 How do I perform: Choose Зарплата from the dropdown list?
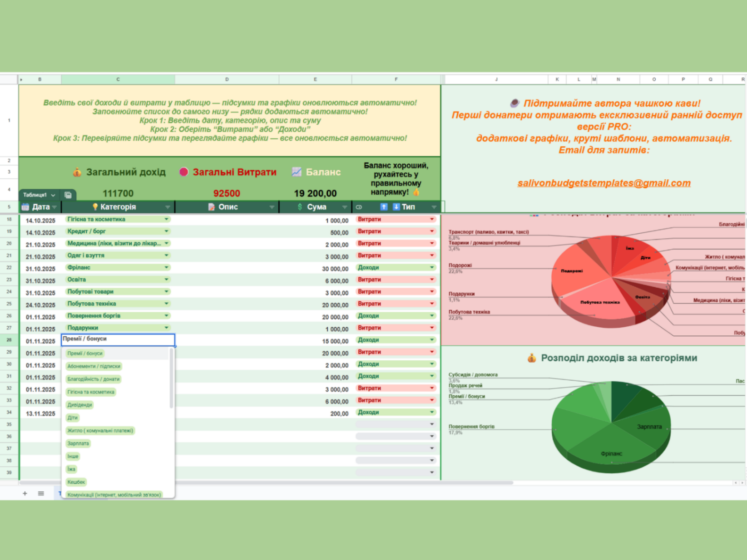coord(78,443)
